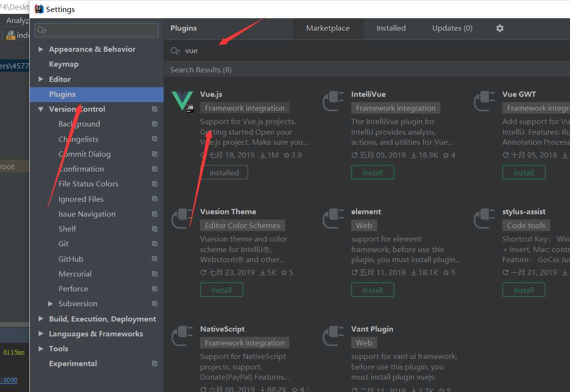Collapse the Version Control section
The width and height of the screenshot is (570, 392).
pyautogui.click(x=41, y=109)
